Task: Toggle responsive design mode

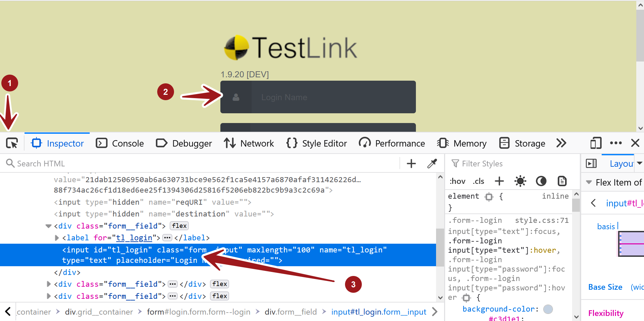Action: 595,143
